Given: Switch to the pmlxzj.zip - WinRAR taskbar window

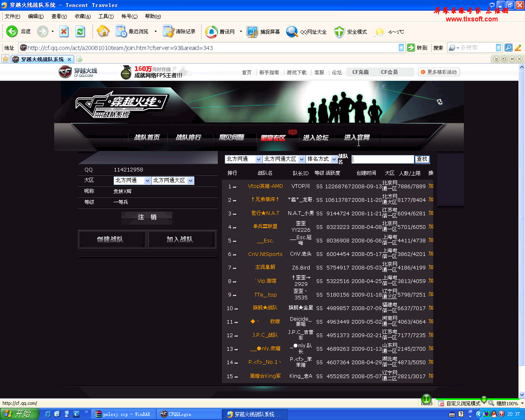Looking at the screenshot, I should (x=124, y=414).
